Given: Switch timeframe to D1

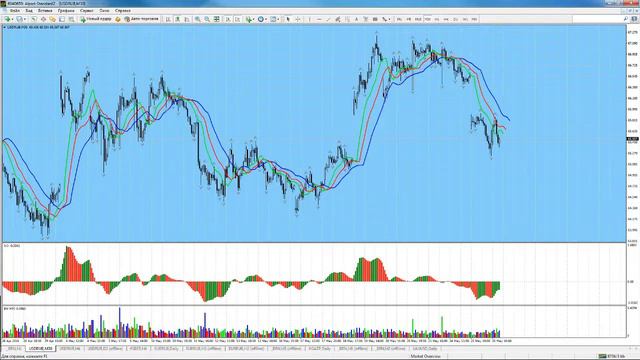Looking at the screenshot, I should click(x=456, y=19).
